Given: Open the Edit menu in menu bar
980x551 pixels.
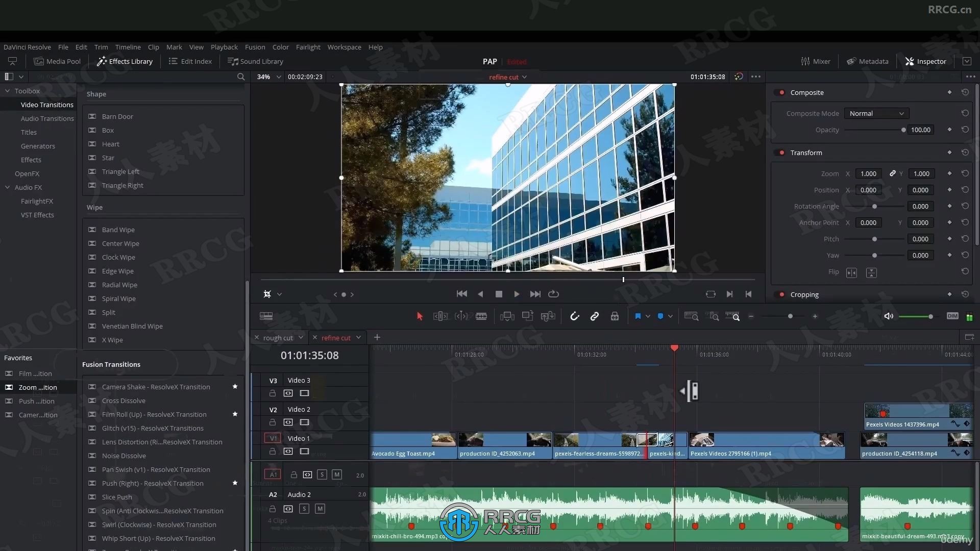Looking at the screenshot, I should [x=81, y=46].
